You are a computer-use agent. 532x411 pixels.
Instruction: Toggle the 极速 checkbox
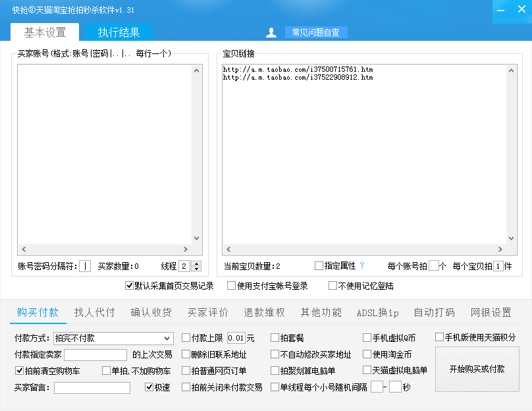149,387
